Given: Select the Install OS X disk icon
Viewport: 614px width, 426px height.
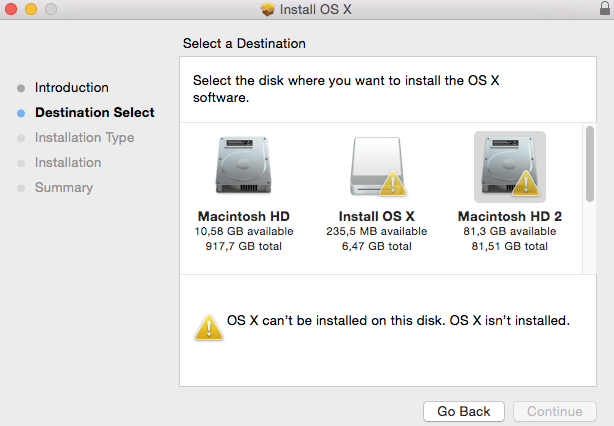Looking at the screenshot, I should pos(375,165).
